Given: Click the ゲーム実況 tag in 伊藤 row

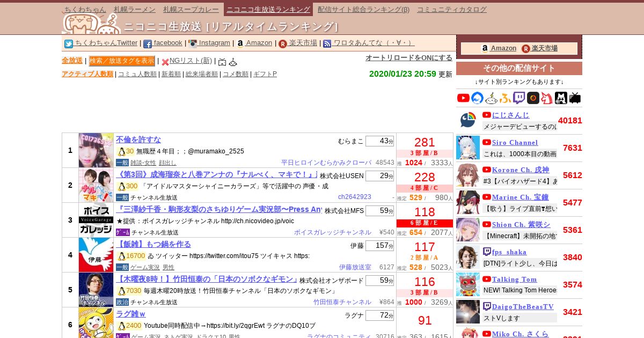Looking at the screenshot, I should click(145, 267).
